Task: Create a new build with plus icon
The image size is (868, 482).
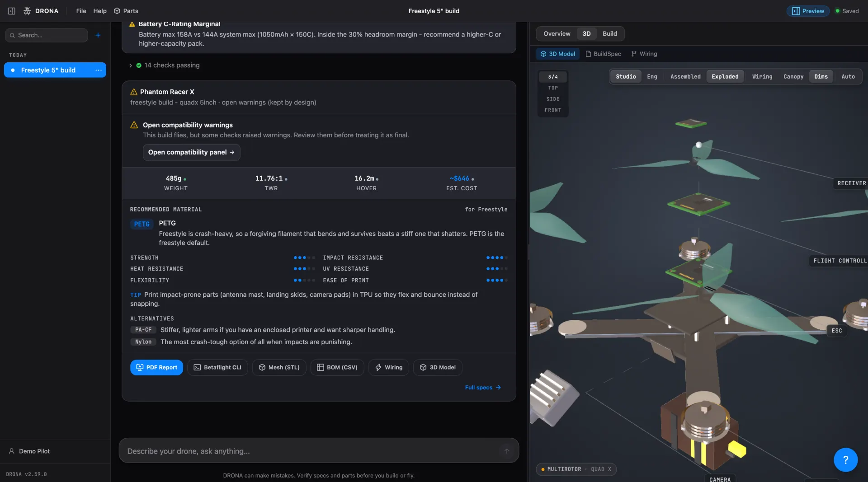Action: click(98, 35)
